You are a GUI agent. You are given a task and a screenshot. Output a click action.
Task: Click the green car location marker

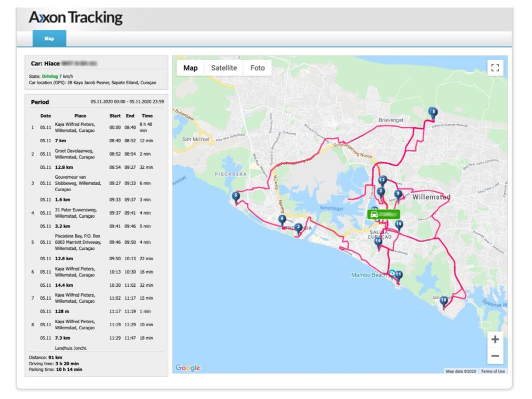pos(383,215)
